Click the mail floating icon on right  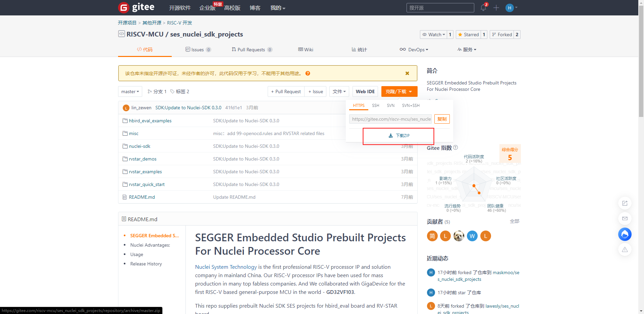(625, 218)
